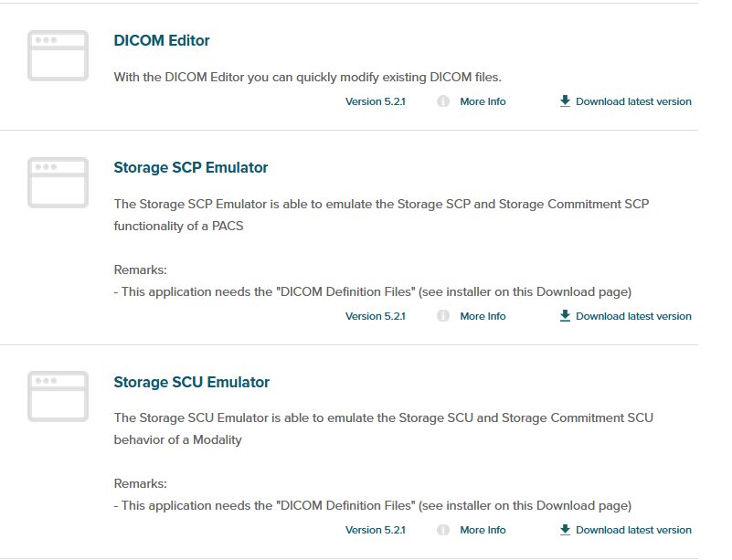Show More Info for Storage SCP Emulator
This screenshot has width=732, height=560.
coord(483,316)
